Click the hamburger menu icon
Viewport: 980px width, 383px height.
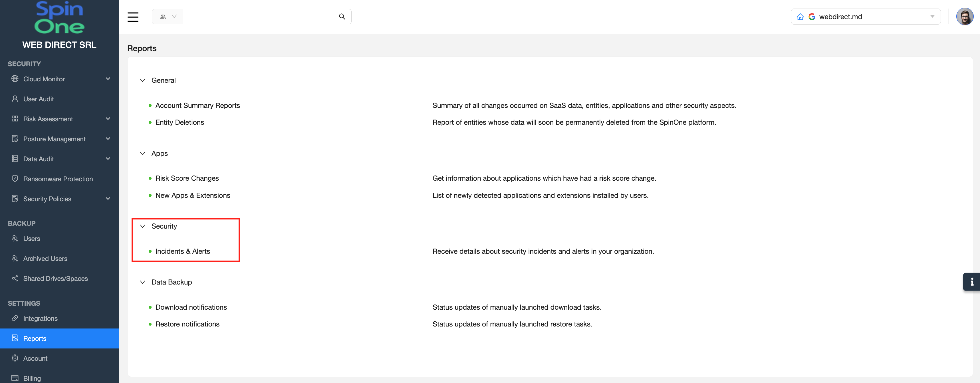click(133, 17)
